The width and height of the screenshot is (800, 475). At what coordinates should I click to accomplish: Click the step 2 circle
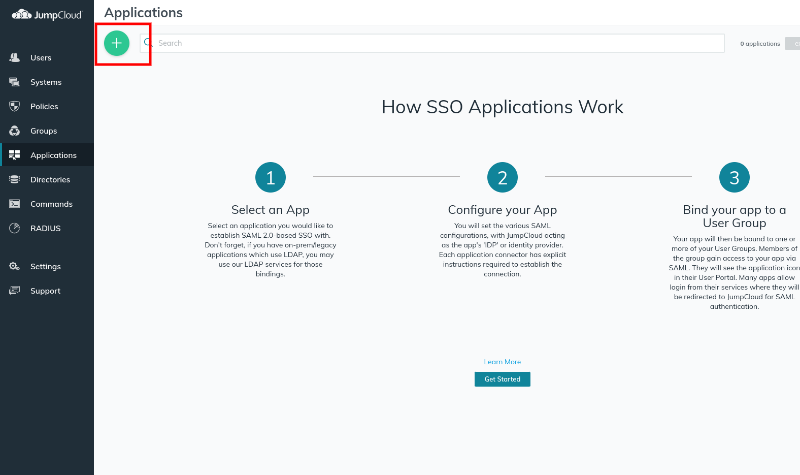(502, 178)
